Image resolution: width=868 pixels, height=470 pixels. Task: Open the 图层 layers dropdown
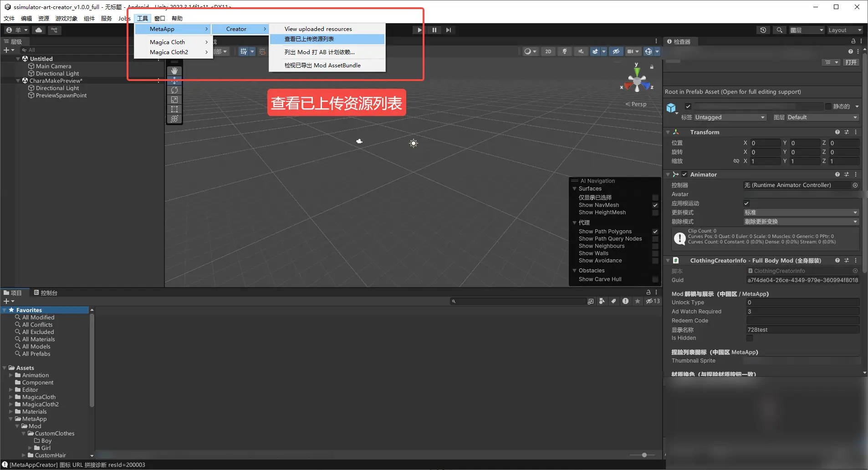click(x=807, y=30)
